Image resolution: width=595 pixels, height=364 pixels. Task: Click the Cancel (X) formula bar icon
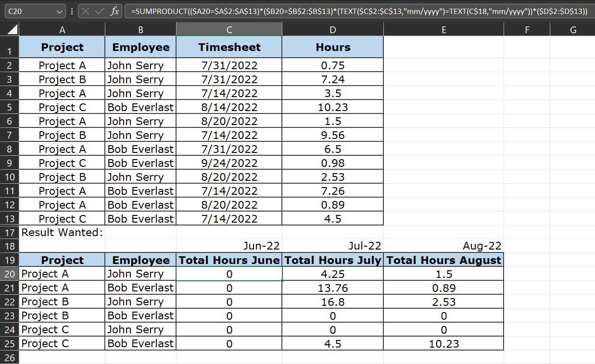pyautogui.click(x=86, y=11)
